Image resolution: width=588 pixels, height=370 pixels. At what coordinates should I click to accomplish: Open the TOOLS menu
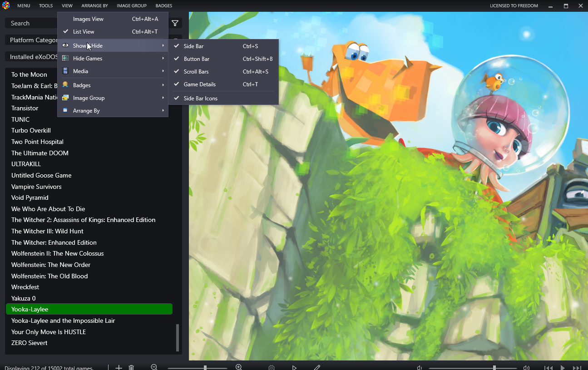(46, 6)
